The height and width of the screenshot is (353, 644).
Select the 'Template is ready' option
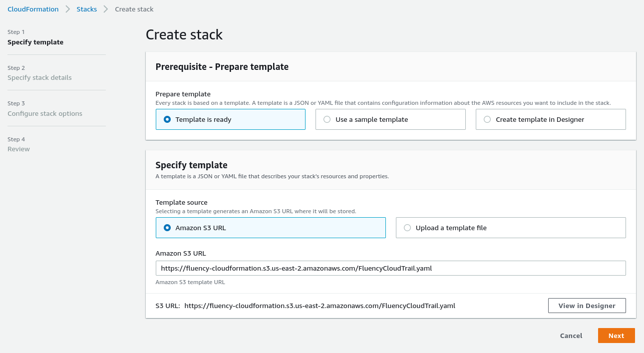point(231,119)
